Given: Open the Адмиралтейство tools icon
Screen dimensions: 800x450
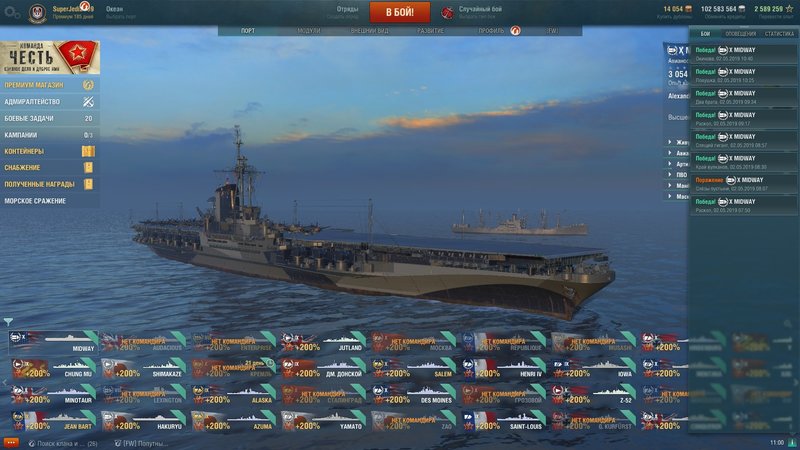Looking at the screenshot, I should [x=88, y=102].
